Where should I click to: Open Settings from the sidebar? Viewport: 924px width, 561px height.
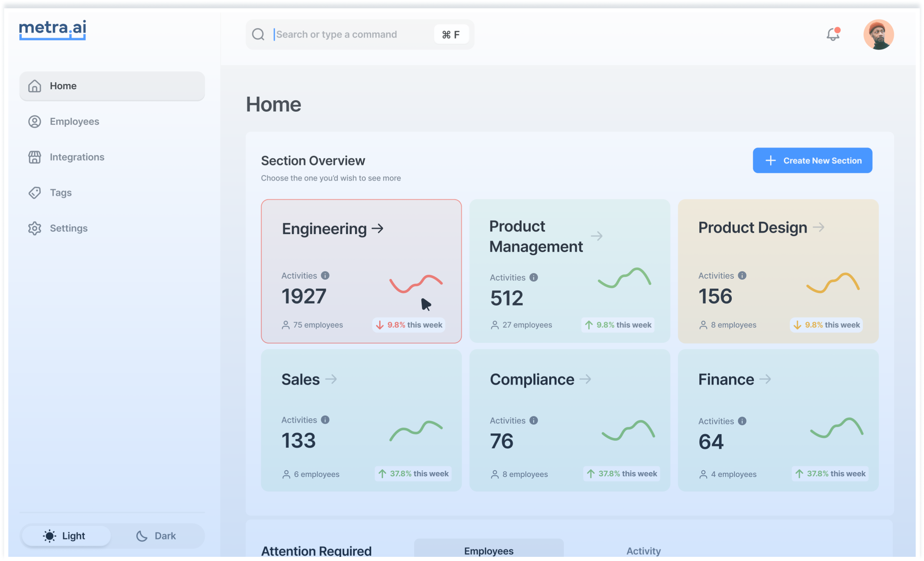[69, 228]
